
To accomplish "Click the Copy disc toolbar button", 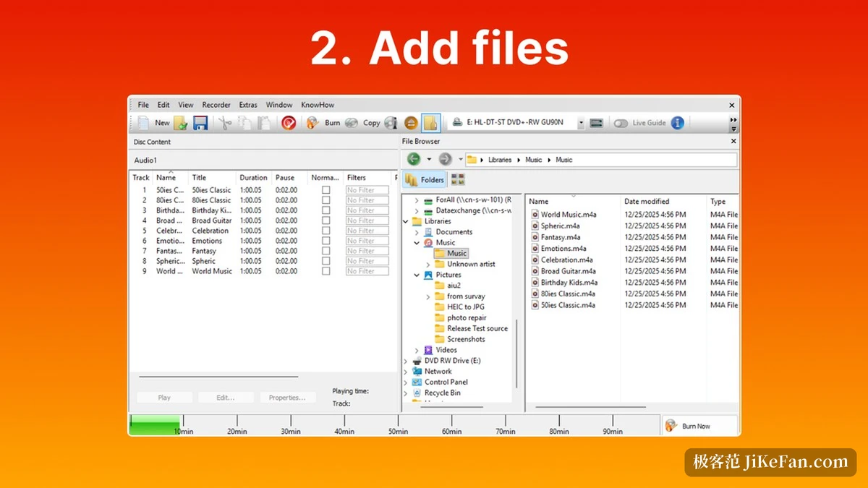I will [x=362, y=123].
